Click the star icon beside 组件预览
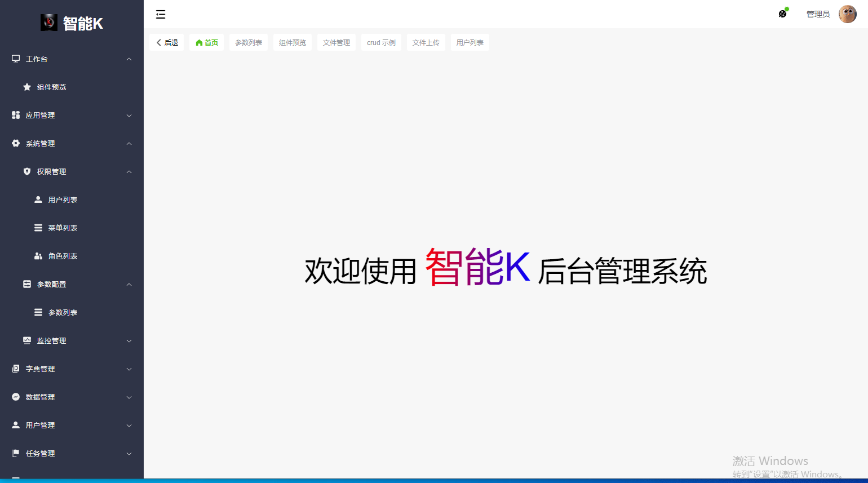 26,87
